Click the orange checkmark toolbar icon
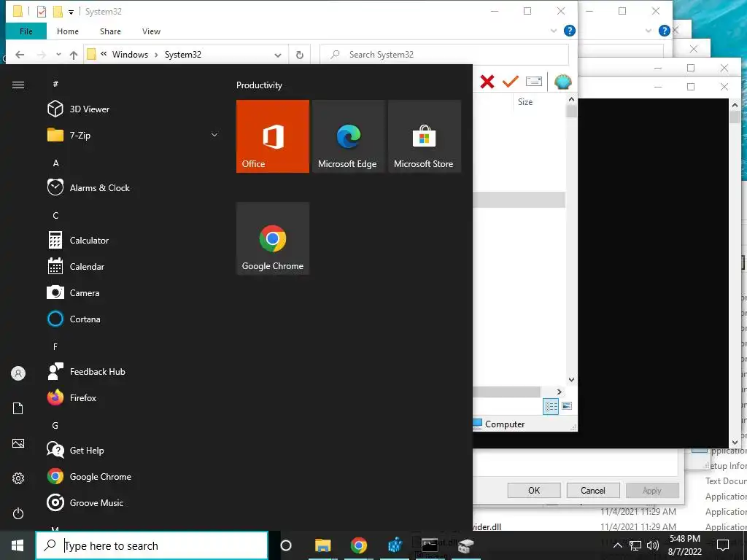747x560 pixels. [510, 82]
